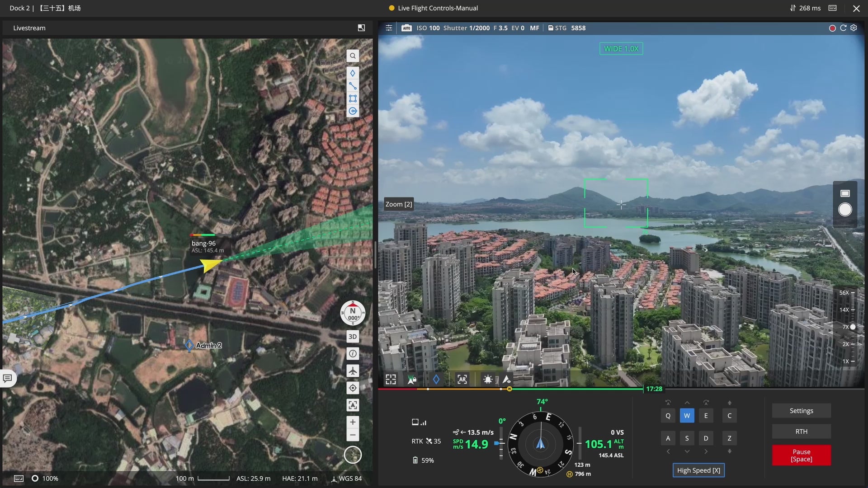
Task: Click the camera shutter capture button
Action: (x=845, y=210)
